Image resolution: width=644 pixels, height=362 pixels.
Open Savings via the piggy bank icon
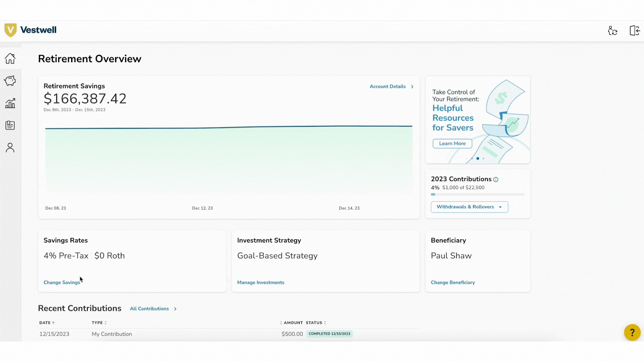10,80
